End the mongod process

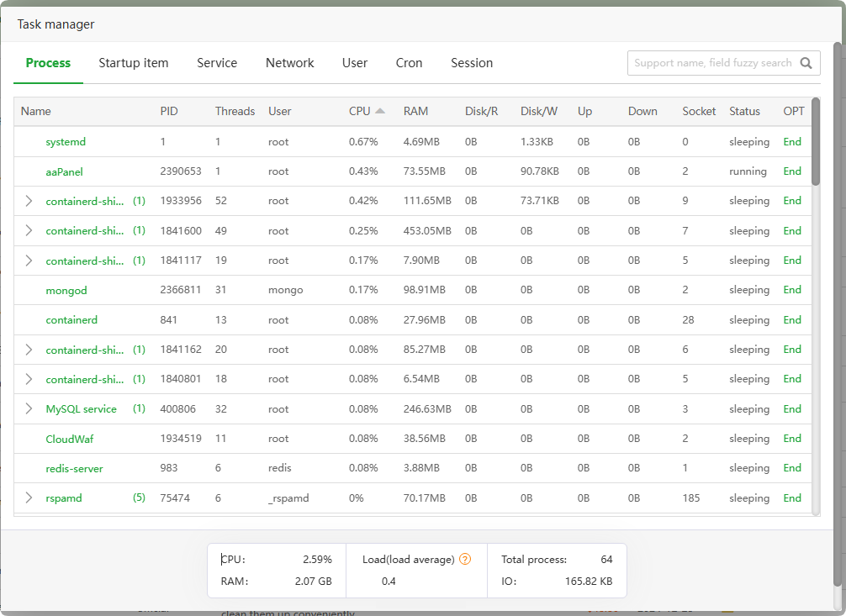[x=791, y=290]
